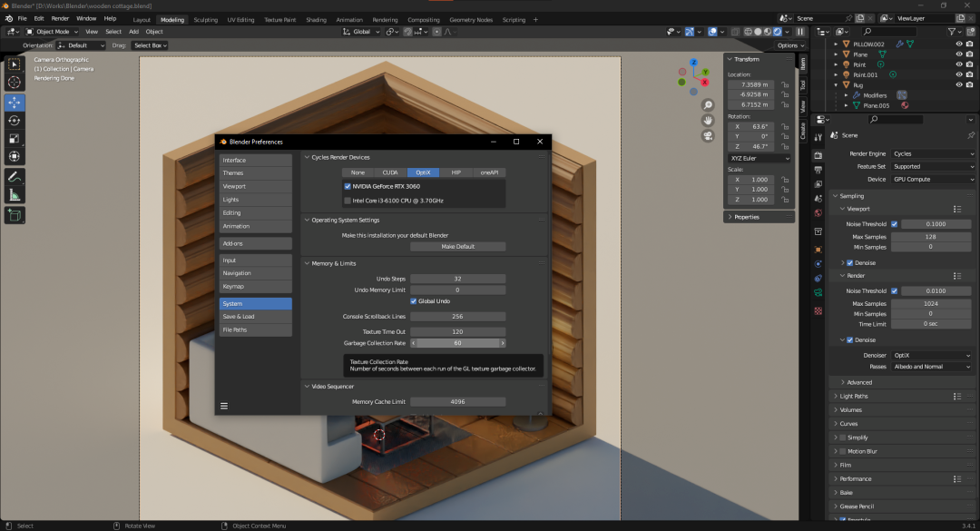Select oneAPI as render device type
Screen dimensions: 980x531
489,172
